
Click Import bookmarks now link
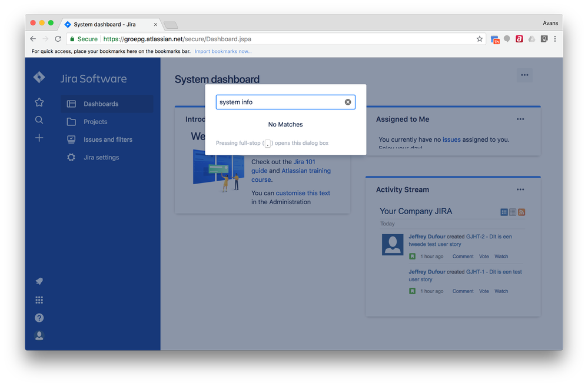tap(223, 51)
